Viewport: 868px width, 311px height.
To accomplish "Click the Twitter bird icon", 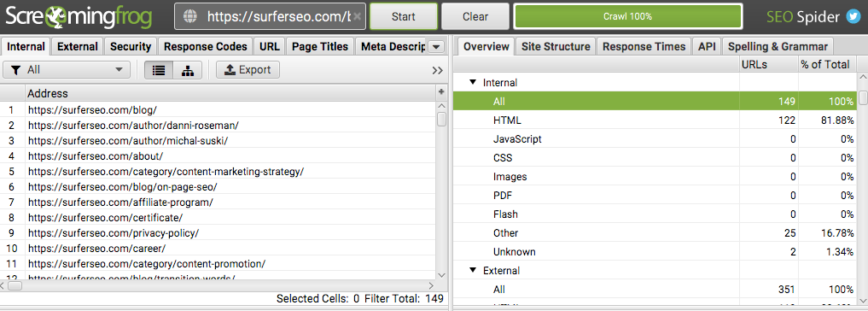I will click(853, 16).
